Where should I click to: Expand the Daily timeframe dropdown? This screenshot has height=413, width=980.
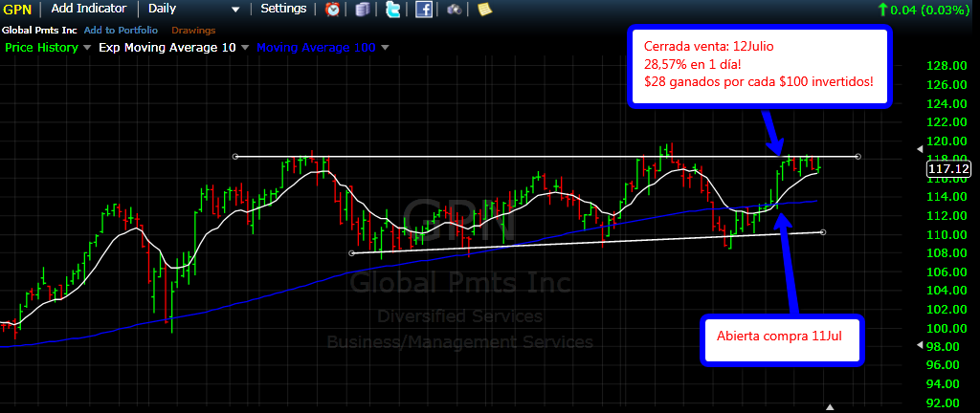pos(235,10)
